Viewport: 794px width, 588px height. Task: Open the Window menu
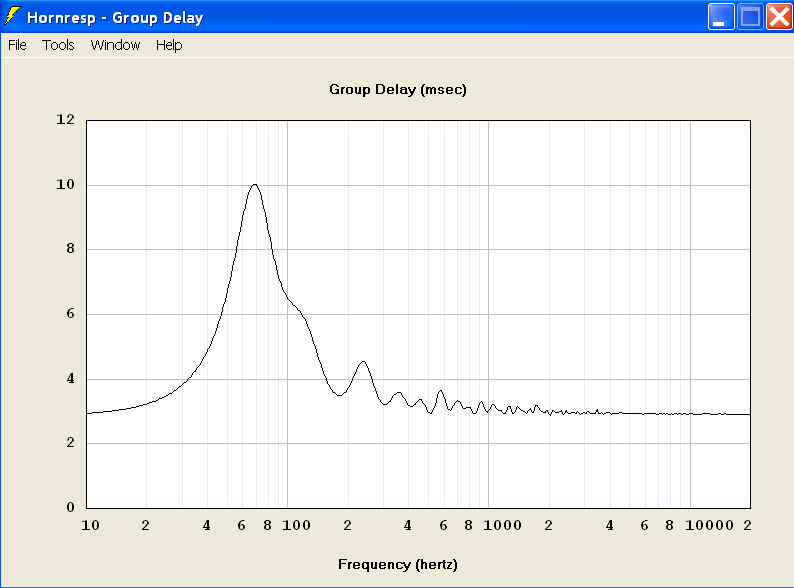(115, 45)
